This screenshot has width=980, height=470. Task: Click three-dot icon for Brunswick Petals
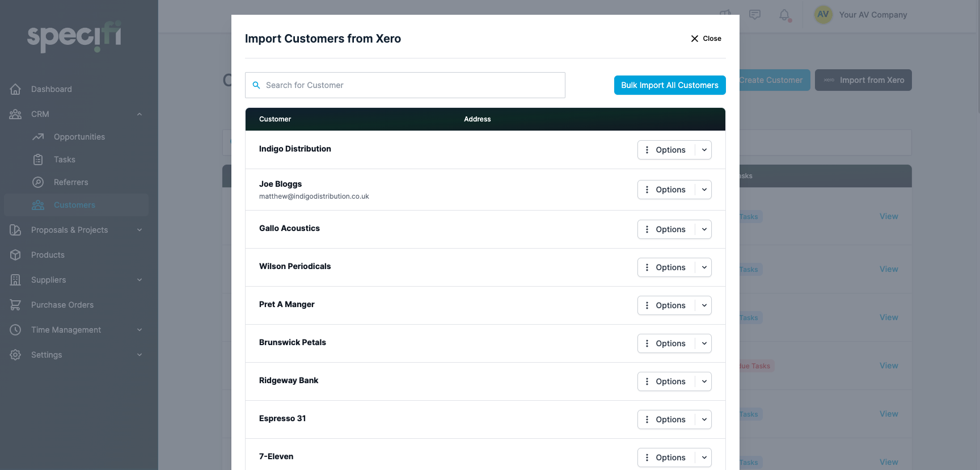pos(647,343)
